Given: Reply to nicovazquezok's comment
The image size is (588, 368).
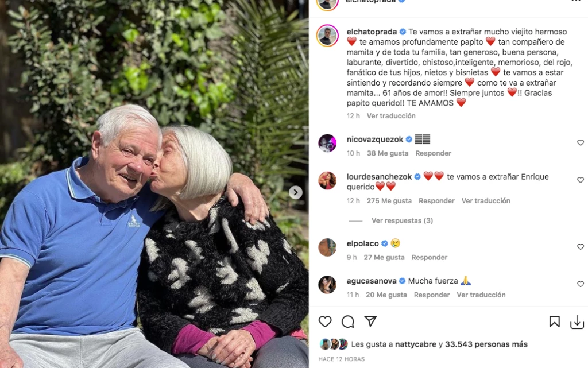Looking at the screenshot, I should point(433,153).
